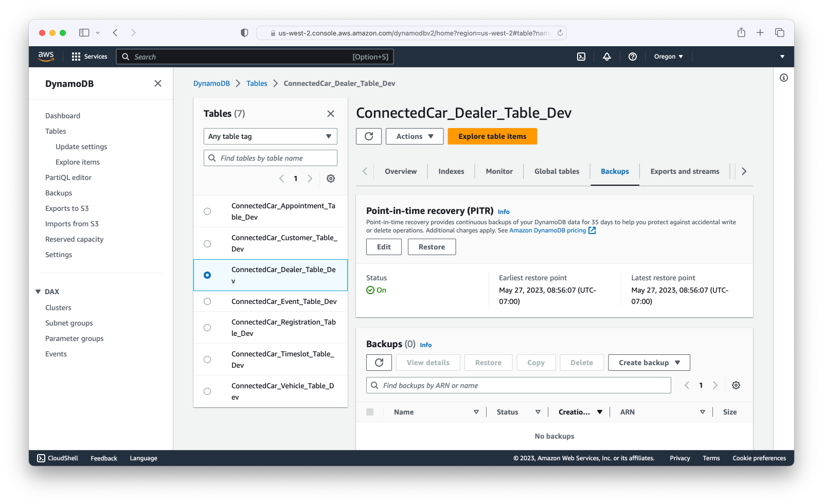The height and width of the screenshot is (504, 823).
Task: Focus the Find backups by ARN field
Action: pos(518,385)
